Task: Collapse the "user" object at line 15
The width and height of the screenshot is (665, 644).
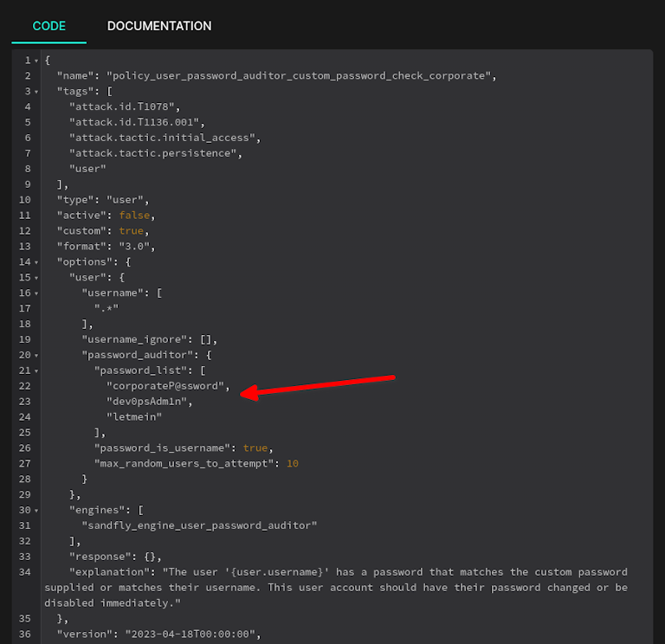Action: [36, 278]
